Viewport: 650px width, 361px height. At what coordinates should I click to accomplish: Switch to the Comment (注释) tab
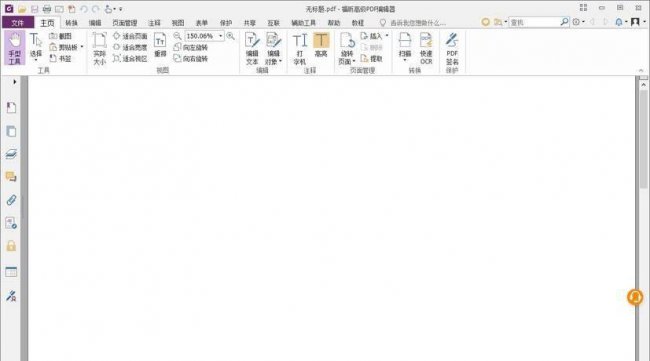point(154,23)
